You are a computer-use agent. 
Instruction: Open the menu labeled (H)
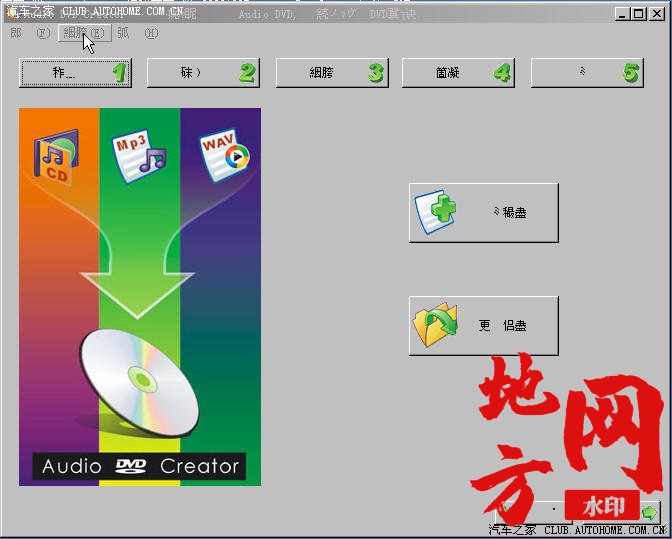point(138,33)
